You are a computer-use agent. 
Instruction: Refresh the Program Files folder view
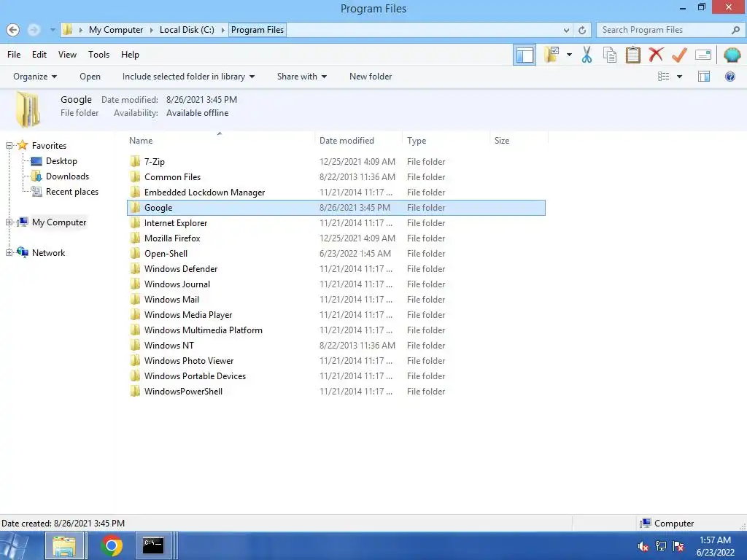[582, 30]
